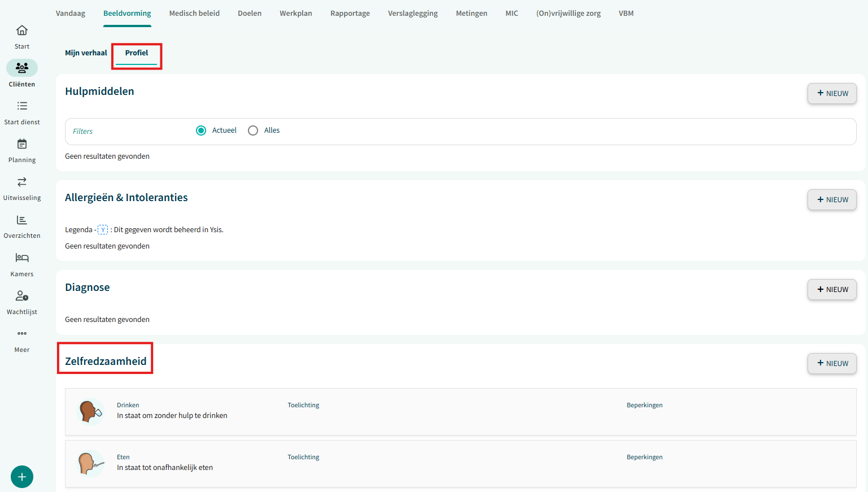
Task: Go to the Metingen tab
Action: click(x=472, y=13)
